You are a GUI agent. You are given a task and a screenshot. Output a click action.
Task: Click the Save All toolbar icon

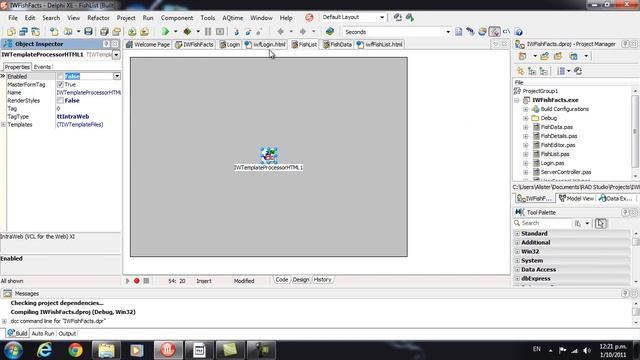[104, 31]
